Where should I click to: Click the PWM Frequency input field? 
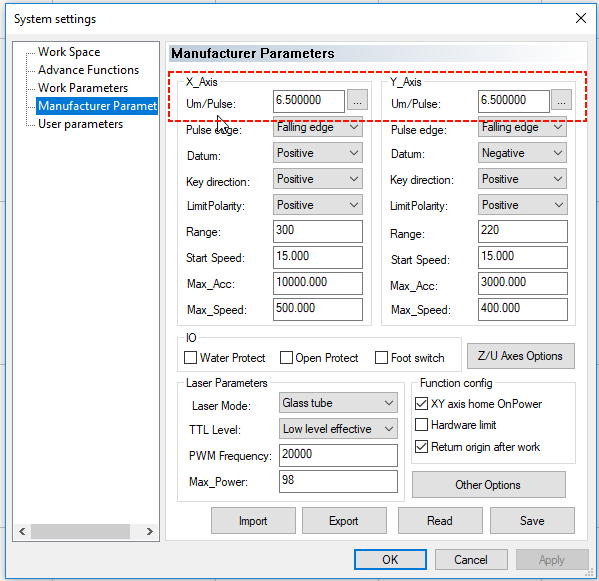(338, 455)
